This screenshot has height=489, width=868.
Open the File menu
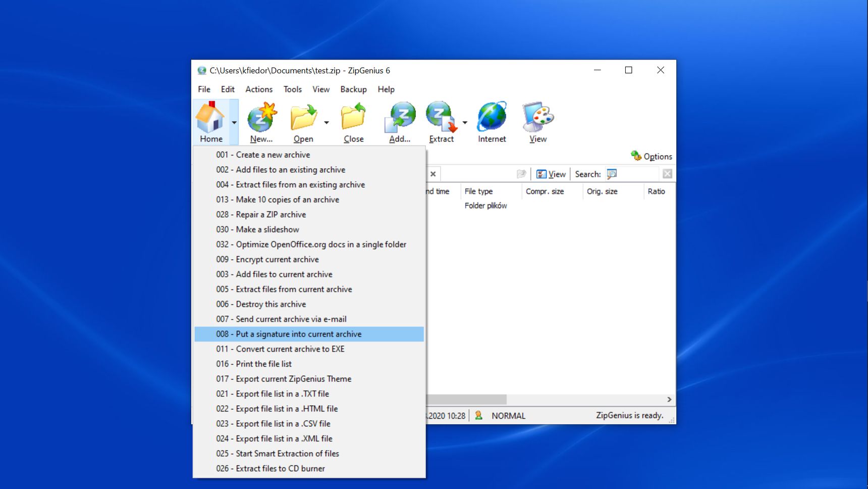point(204,89)
